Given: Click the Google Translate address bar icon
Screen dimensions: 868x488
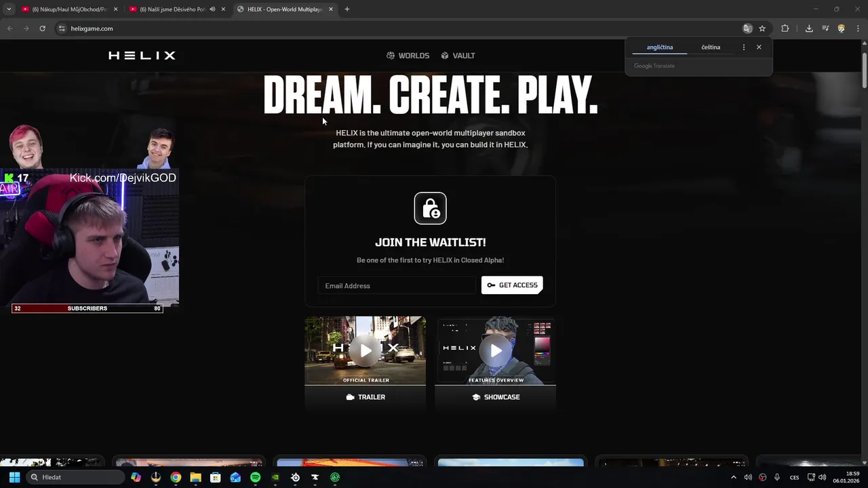Looking at the screenshot, I should click(x=747, y=28).
